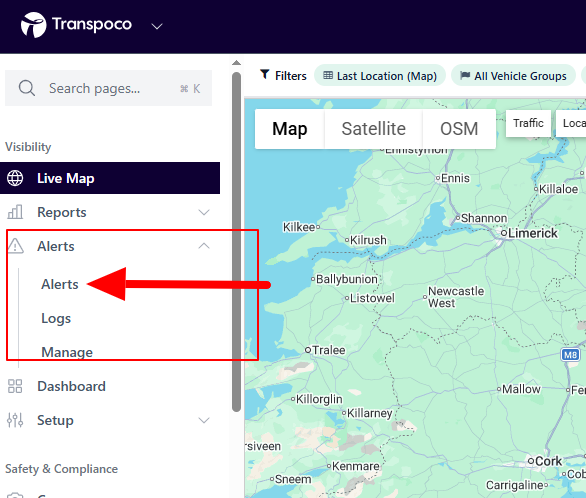Click the Search pages input field

108,88
